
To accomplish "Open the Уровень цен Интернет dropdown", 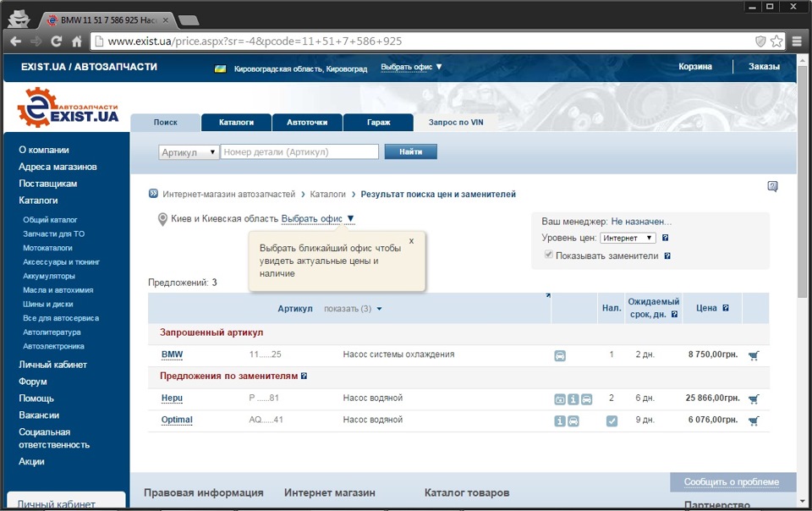I will pos(628,238).
